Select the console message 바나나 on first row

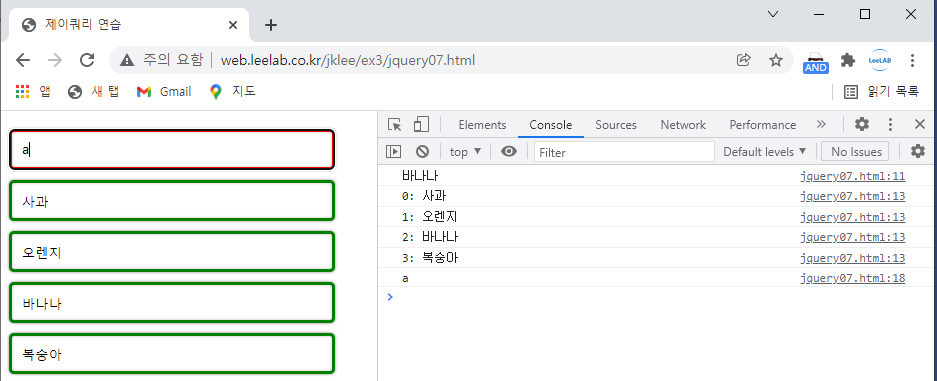[x=421, y=176]
